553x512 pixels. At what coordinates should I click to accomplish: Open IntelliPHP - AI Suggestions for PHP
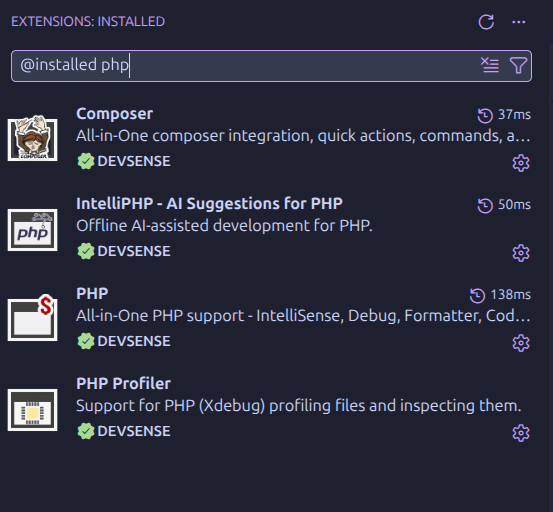point(209,204)
